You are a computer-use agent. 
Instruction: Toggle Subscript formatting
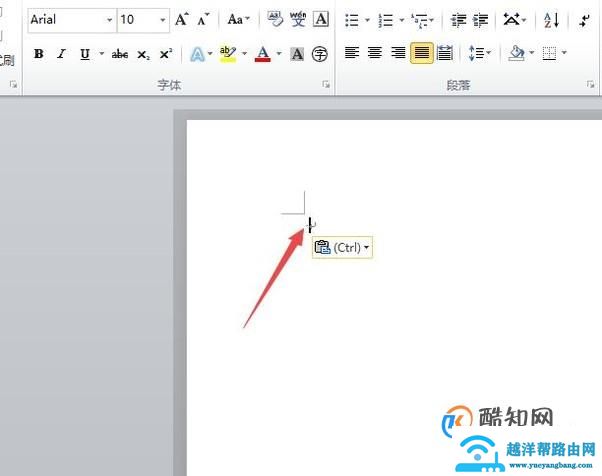pos(143,55)
